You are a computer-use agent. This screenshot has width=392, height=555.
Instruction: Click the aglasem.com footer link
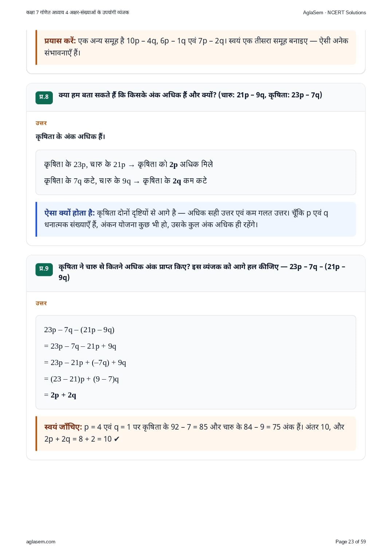point(41,542)
